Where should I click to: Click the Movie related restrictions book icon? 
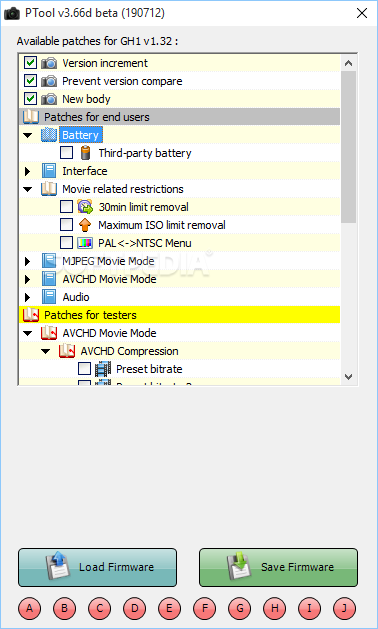[x=49, y=189]
